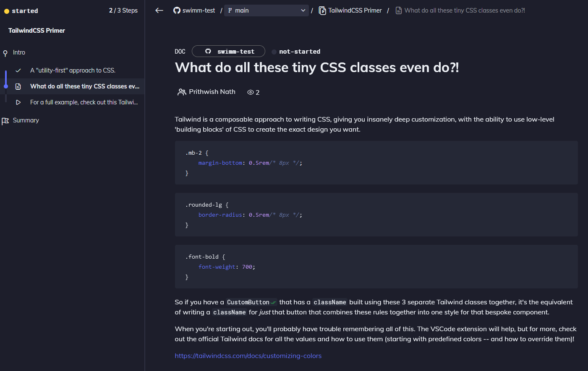
Task: Open 'For a full example' step
Action: click(84, 102)
